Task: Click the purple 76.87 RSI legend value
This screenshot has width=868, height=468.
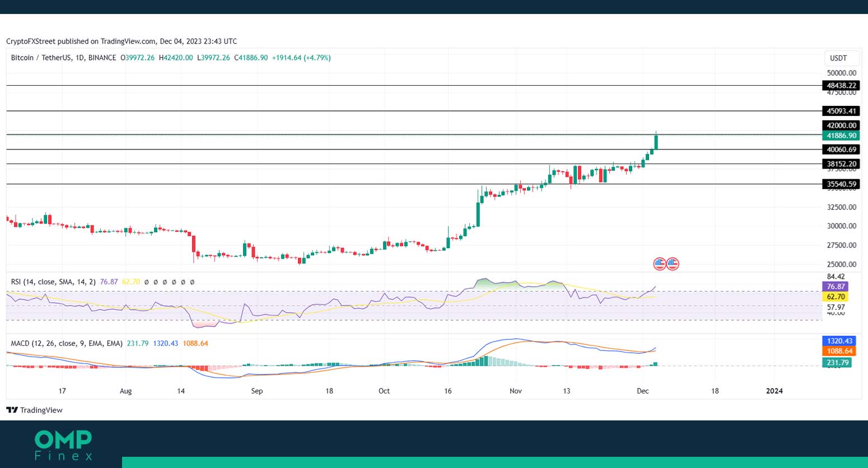Action: pyautogui.click(x=109, y=282)
